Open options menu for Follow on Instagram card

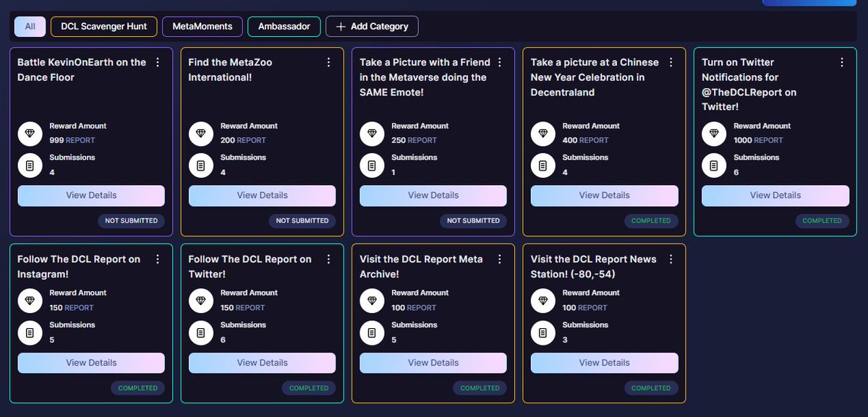point(158,259)
